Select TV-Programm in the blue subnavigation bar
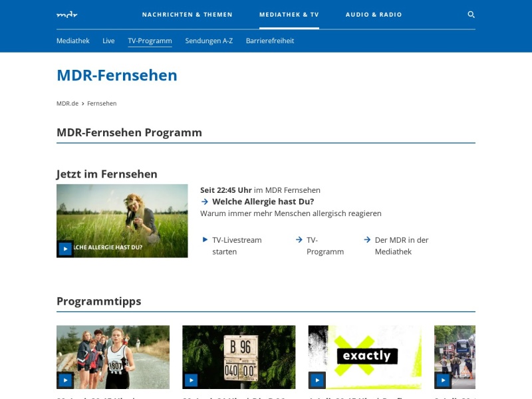Viewport: 532px width, 399px height. [150, 41]
